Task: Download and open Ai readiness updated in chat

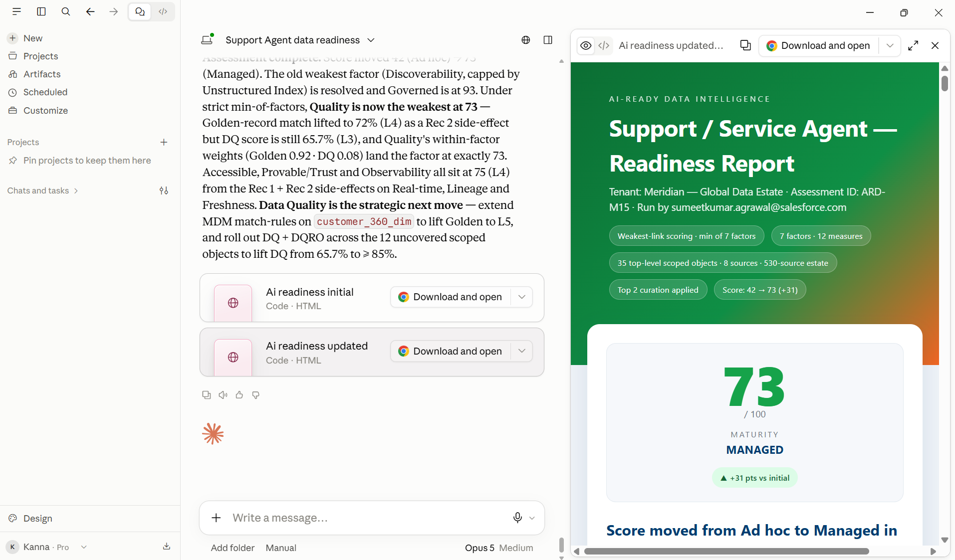Action: click(x=451, y=352)
